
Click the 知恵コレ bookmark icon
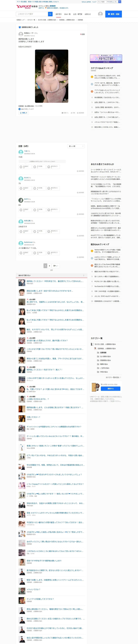pyautogui.click(x=65, y=113)
